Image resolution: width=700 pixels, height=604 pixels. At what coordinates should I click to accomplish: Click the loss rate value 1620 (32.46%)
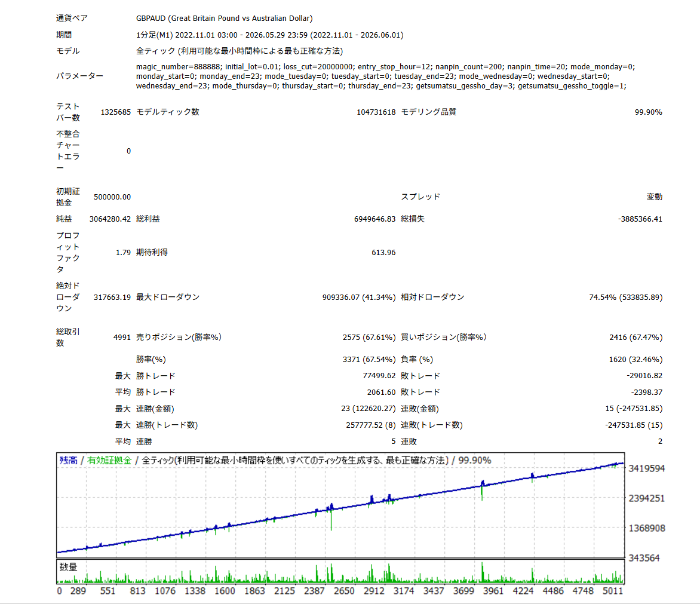coord(635,360)
